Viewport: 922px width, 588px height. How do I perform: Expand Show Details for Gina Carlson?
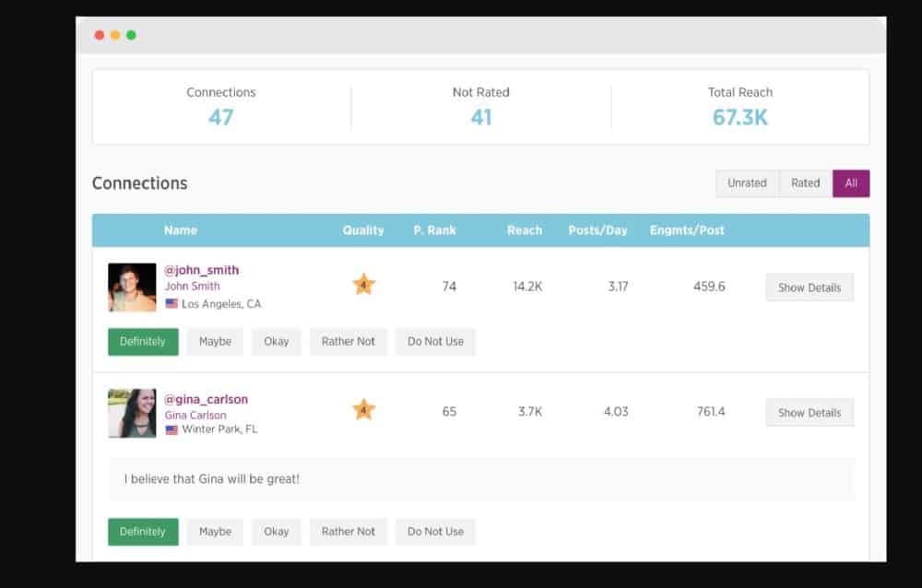(x=809, y=413)
